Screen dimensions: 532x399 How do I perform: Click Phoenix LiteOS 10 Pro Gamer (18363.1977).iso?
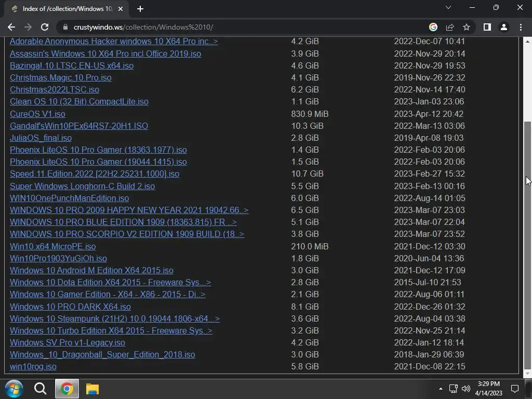pyautogui.click(x=98, y=150)
